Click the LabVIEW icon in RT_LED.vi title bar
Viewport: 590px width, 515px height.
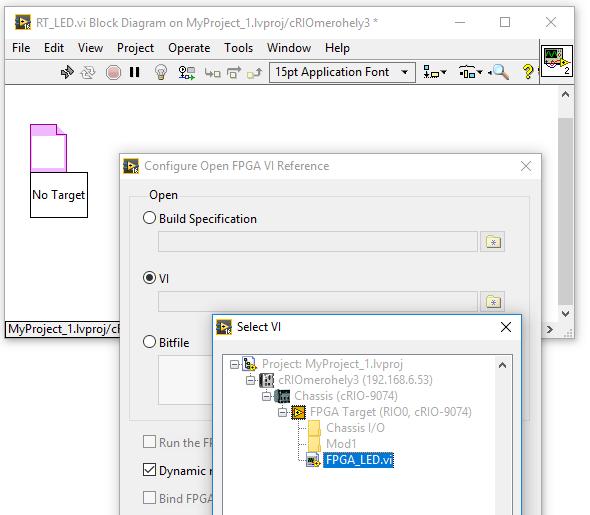click(x=23, y=22)
